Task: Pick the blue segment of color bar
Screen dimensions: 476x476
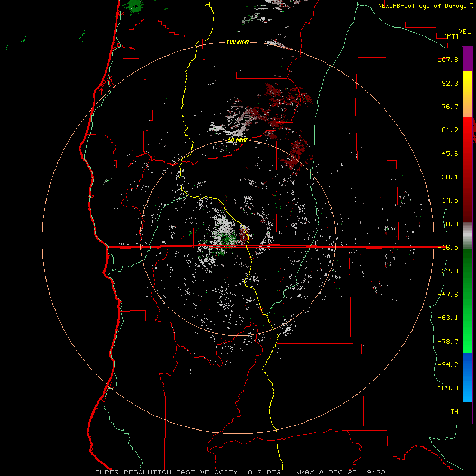Action: (467, 377)
